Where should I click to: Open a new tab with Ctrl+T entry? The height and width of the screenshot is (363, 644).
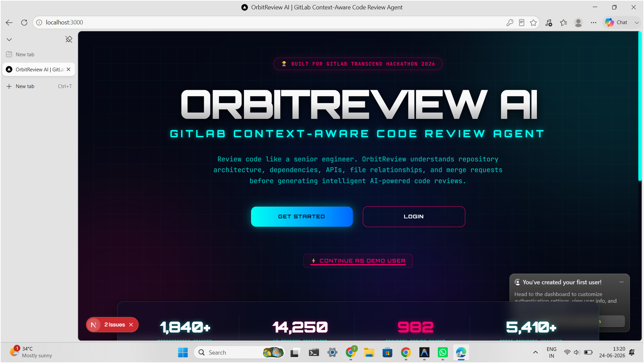[x=39, y=86]
